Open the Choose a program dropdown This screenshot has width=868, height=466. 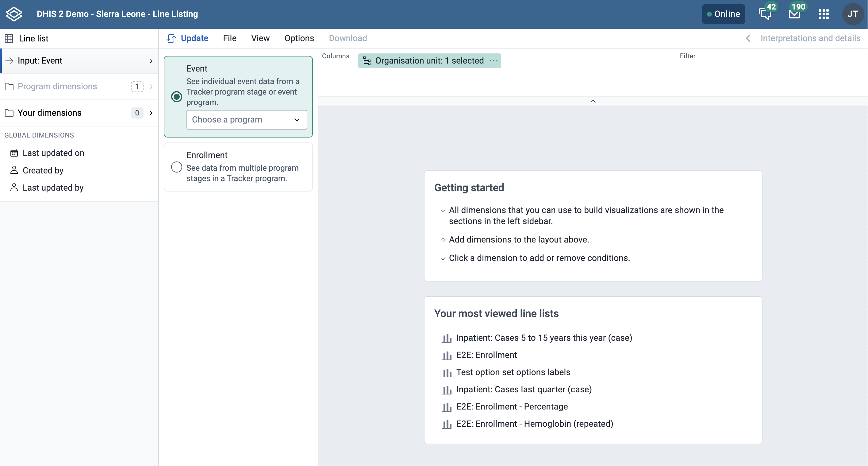247,120
